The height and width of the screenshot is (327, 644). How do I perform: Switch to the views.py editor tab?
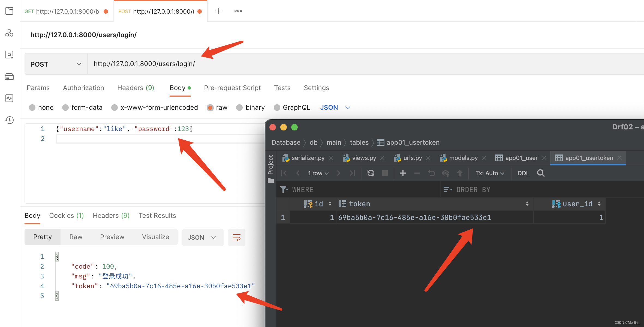[x=364, y=158]
